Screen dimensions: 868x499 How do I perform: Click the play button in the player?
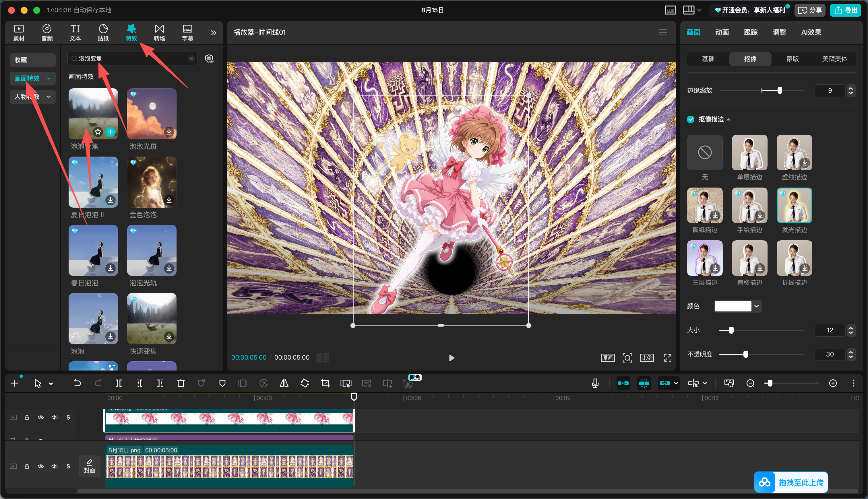(x=452, y=358)
